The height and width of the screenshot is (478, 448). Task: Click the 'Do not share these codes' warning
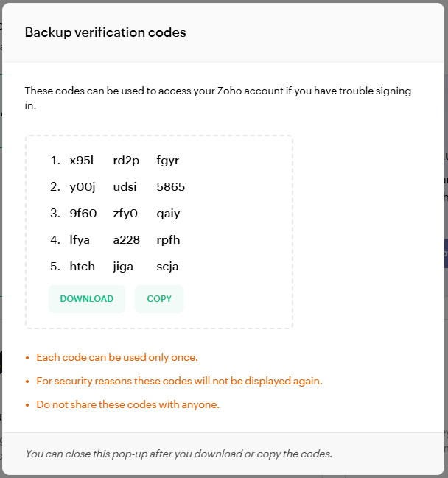coord(128,404)
